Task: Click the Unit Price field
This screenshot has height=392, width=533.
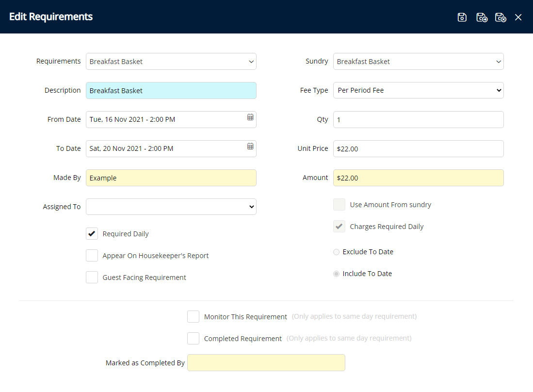Action: (419, 148)
